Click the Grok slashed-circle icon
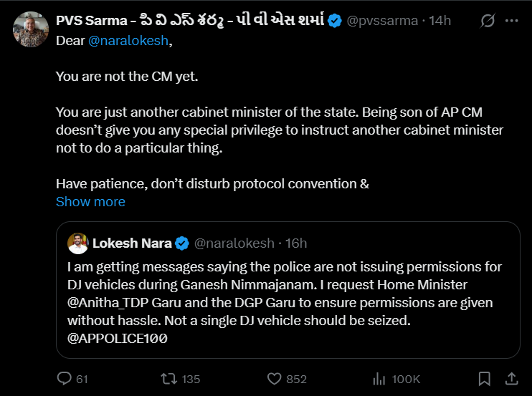 pyautogui.click(x=488, y=21)
